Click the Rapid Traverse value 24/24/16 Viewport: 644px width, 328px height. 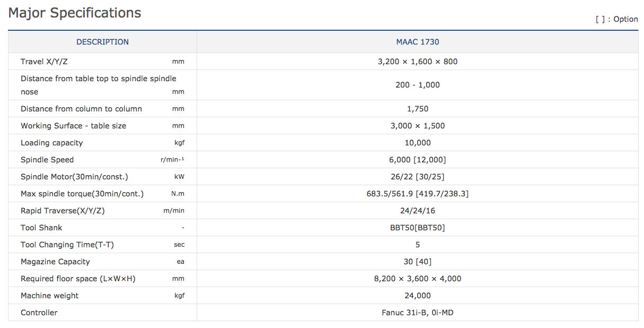point(417,211)
